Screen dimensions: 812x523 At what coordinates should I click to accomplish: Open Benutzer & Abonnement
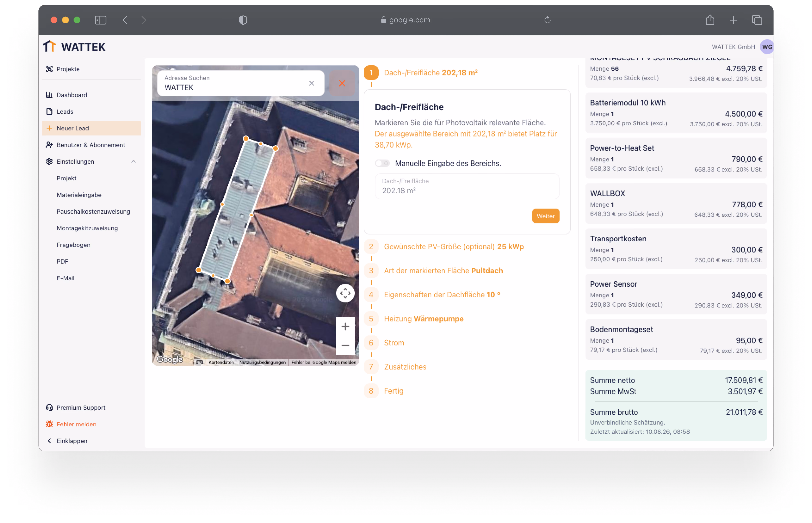91,145
